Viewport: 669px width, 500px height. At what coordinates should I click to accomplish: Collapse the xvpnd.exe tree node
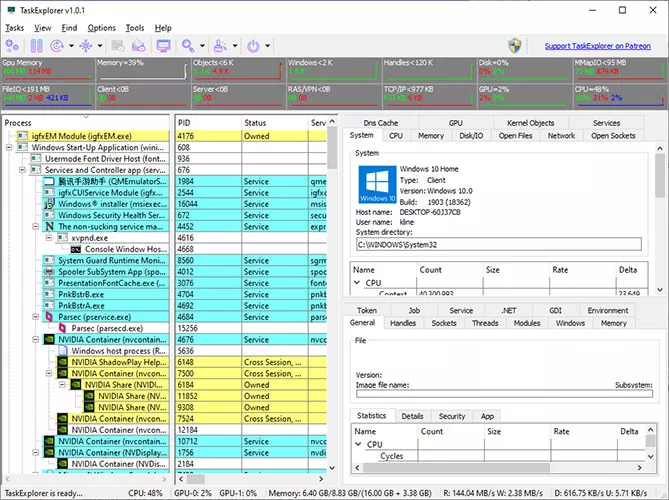[x=49, y=238]
